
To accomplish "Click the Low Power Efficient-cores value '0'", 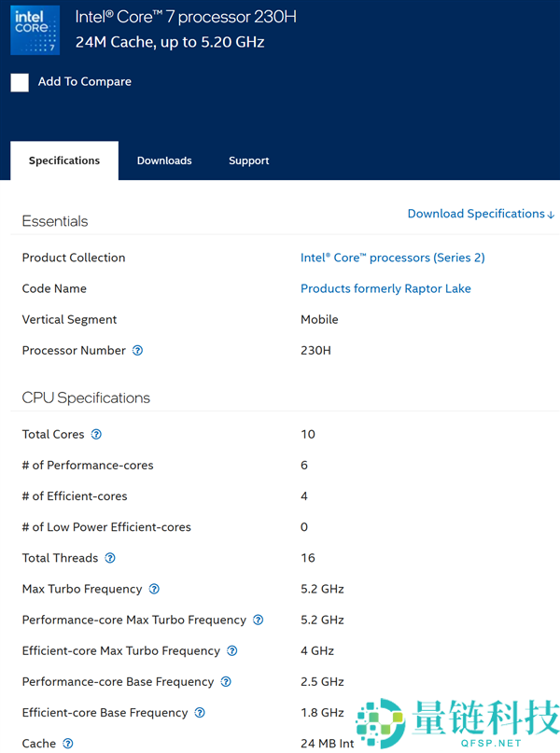I will pos(304,527).
